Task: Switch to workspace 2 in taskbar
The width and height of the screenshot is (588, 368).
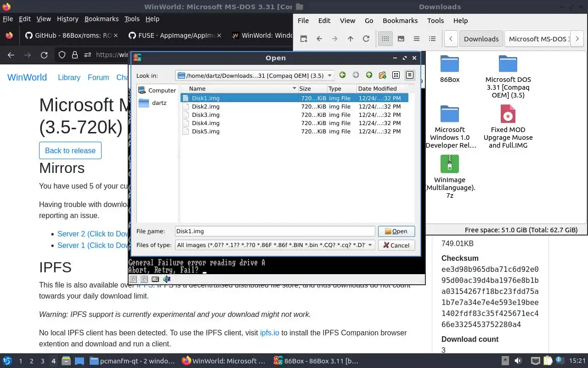Action: 32,361
